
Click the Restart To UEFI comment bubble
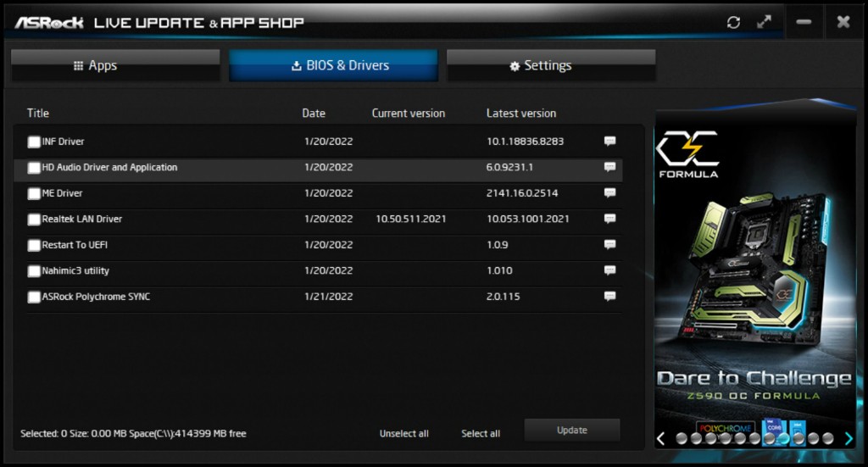click(609, 245)
